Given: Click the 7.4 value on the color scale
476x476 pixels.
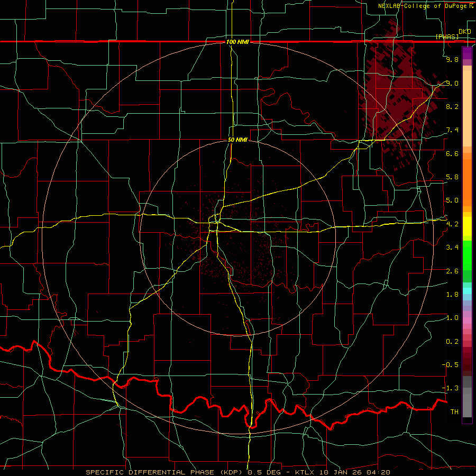Looking at the screenshot, I should (452, 130).
